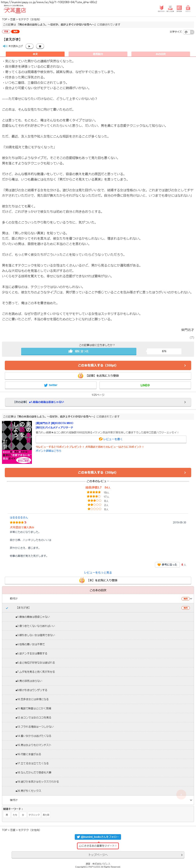Share the article on twitter
The width and height of the screenshot is (196, 868).
pyautogui.click(x=51, y=385)
